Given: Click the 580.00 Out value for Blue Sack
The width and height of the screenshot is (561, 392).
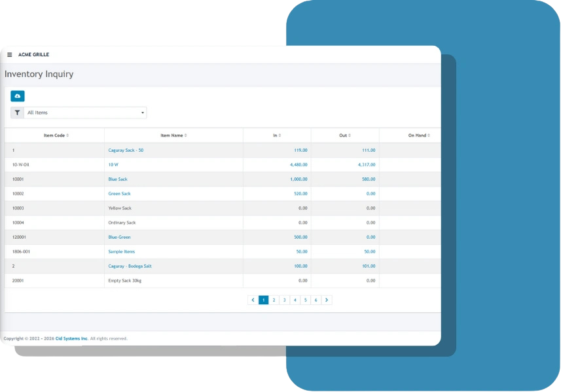Looking at the screenshot, I should (368, 179).
